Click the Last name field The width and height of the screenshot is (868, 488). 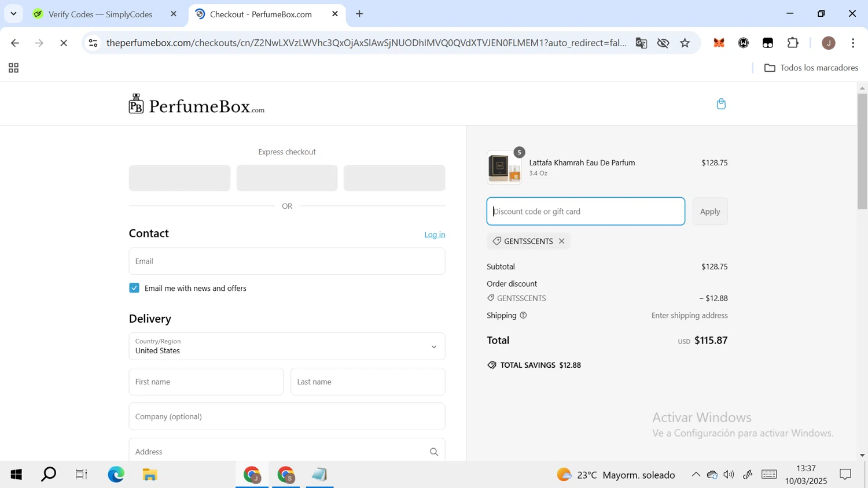(368, 382)
